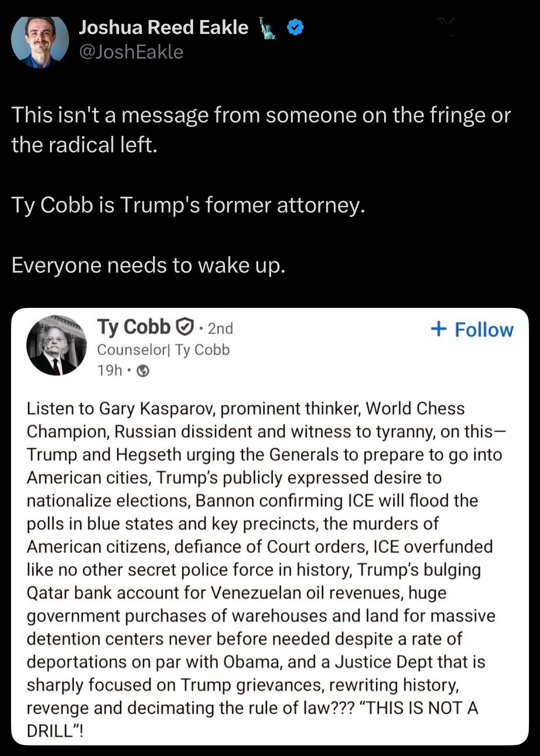Open the @JoshEakle handle link

point(131,52)
